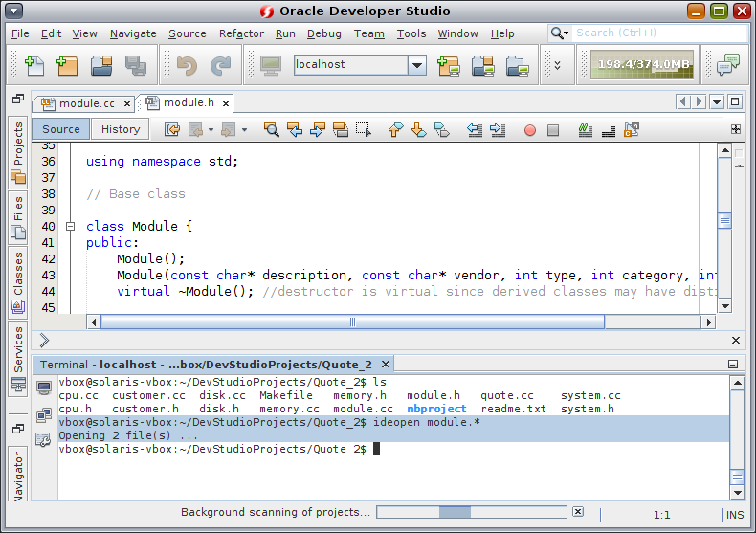
Task: Start macro recording red circle
Action: (x=530, y=130)
